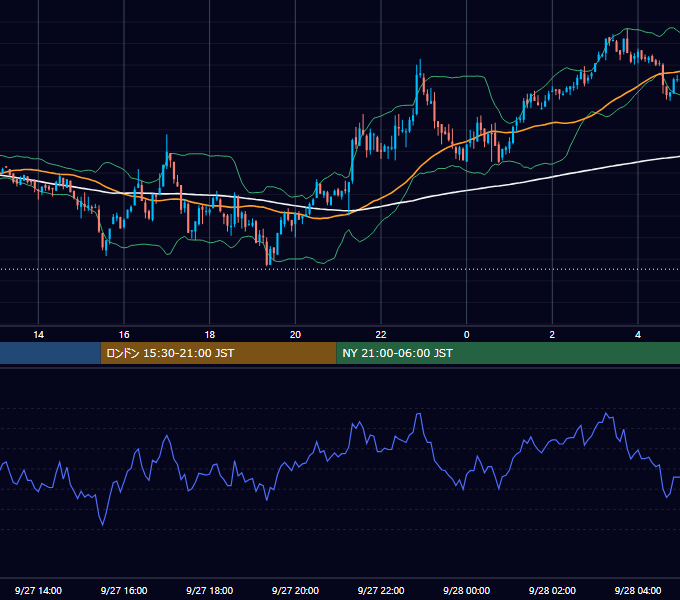Click the 9/27 16:00 label on oscillator axis
The image size is (680, 600).
click(x=124, y=590)
